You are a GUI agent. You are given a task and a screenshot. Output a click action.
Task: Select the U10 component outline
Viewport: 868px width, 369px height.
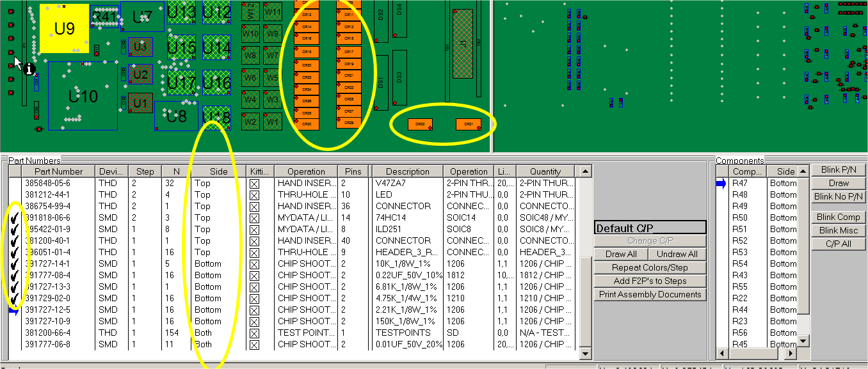(83, 97)
